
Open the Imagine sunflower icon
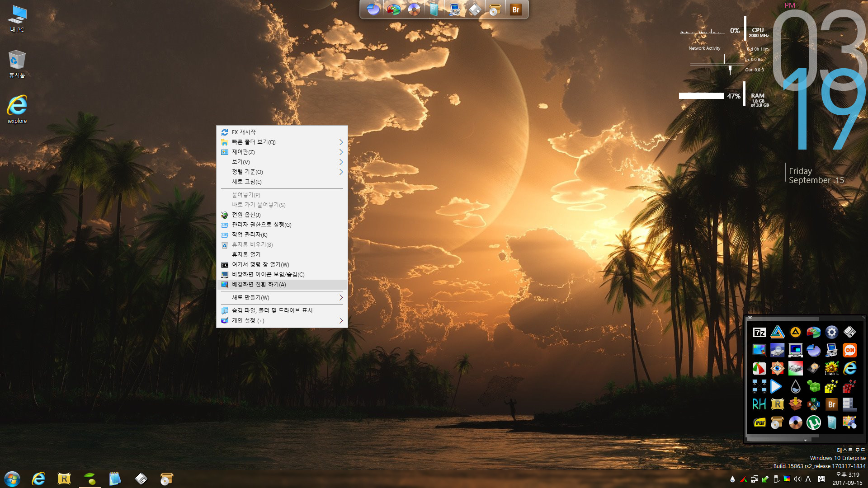[x=831, y=368]
